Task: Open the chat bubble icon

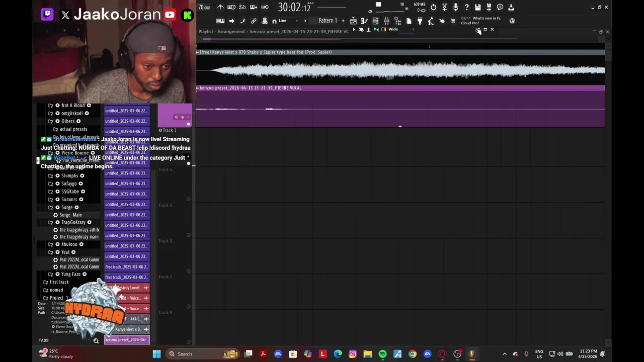Action: (500, 7)
